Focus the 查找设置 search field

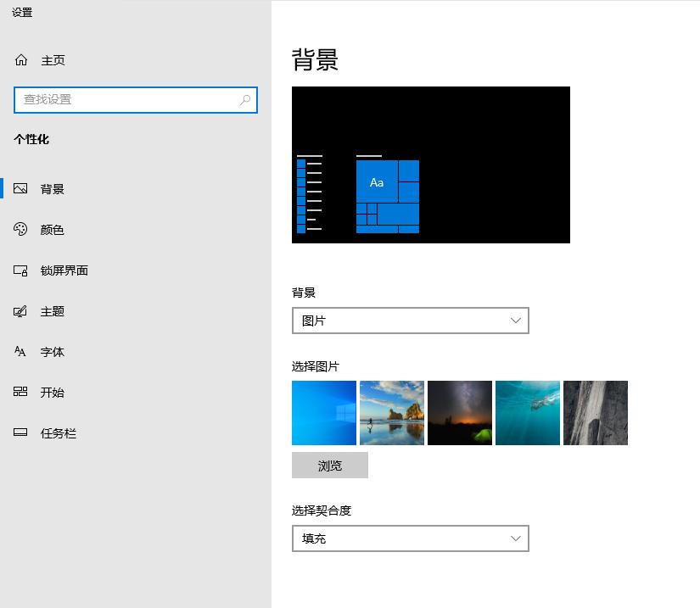(127, 100)
